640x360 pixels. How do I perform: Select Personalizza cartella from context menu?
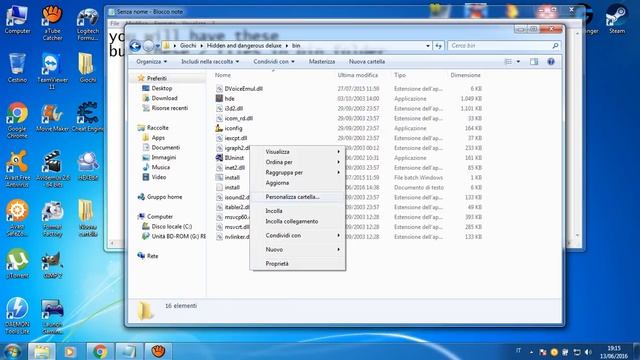298,197
